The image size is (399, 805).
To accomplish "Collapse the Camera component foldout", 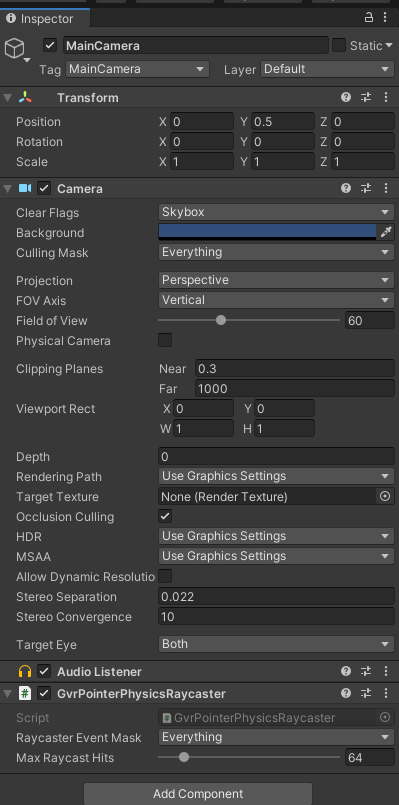I will (x=7, y=188).
